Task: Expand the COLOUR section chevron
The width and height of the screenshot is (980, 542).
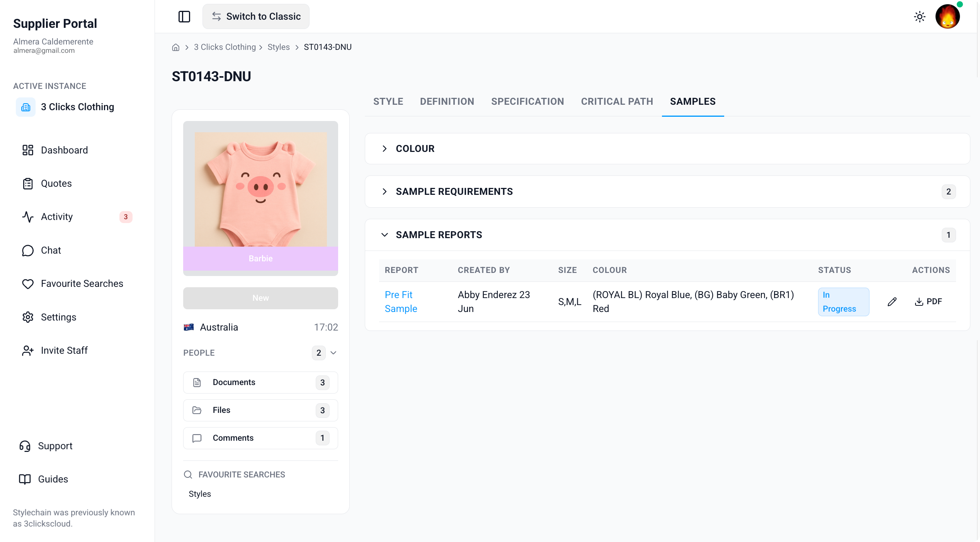Action: coord(385,149)
